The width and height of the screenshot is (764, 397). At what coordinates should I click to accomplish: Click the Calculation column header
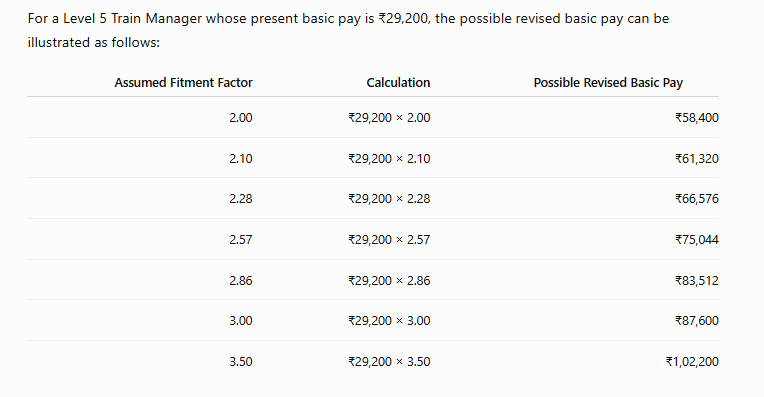click(x=398, y=83)
